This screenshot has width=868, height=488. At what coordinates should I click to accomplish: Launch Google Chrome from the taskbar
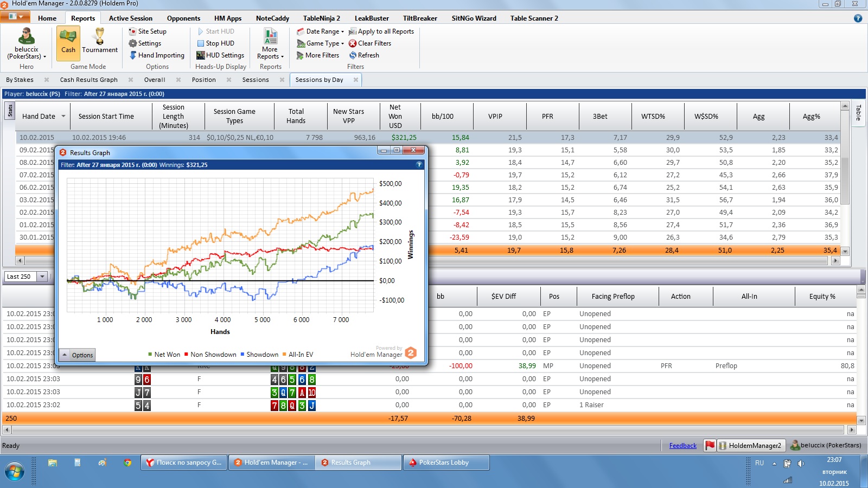(127, 463)
